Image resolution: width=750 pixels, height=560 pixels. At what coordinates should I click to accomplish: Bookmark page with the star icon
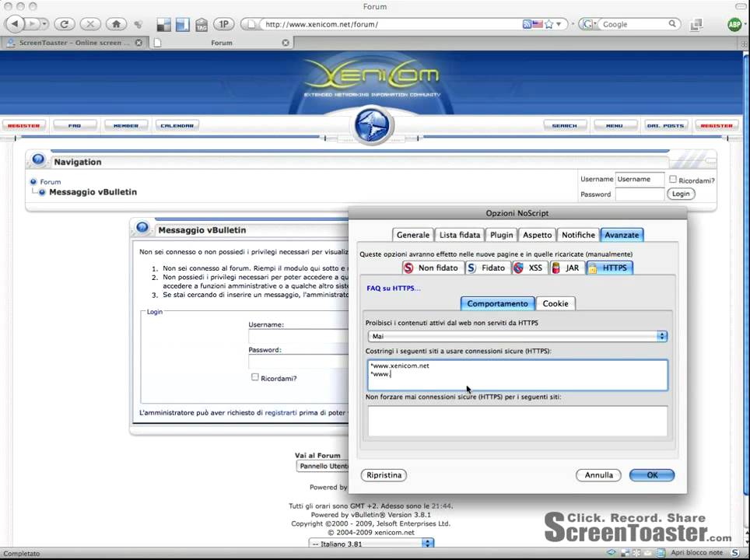549,24
